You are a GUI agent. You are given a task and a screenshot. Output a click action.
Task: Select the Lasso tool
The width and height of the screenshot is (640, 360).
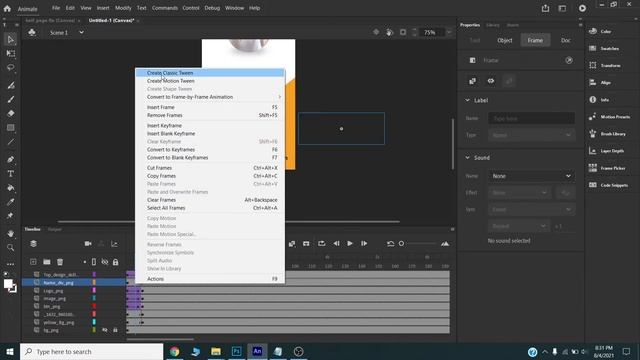pyautogui.click(x=11, y=68)
